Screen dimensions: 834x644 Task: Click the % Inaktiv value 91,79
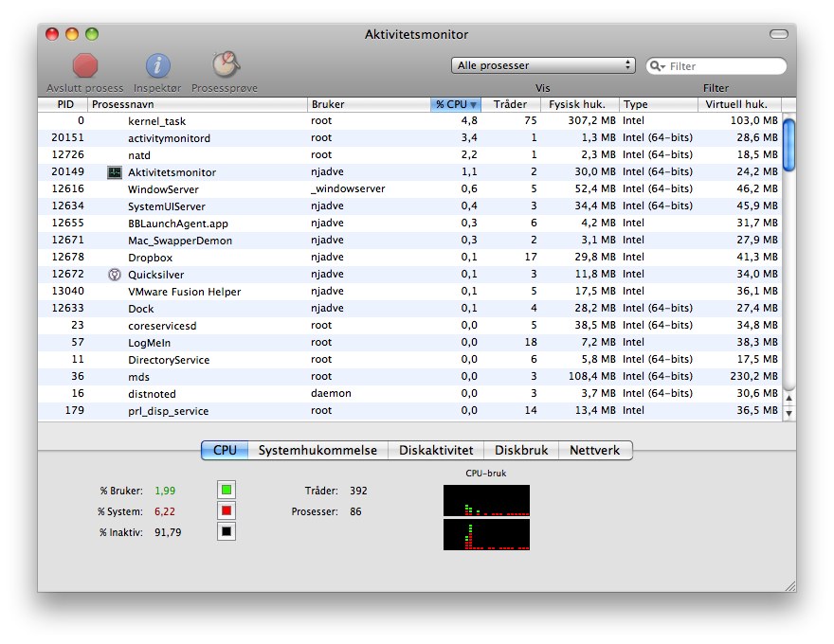pyautogui.click(x=168, y=532)
